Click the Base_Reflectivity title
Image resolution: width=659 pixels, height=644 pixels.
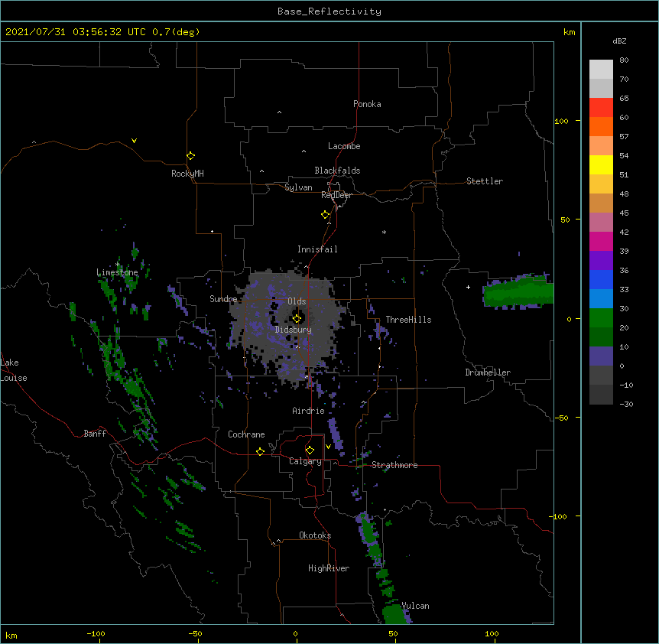pos(329,11)
